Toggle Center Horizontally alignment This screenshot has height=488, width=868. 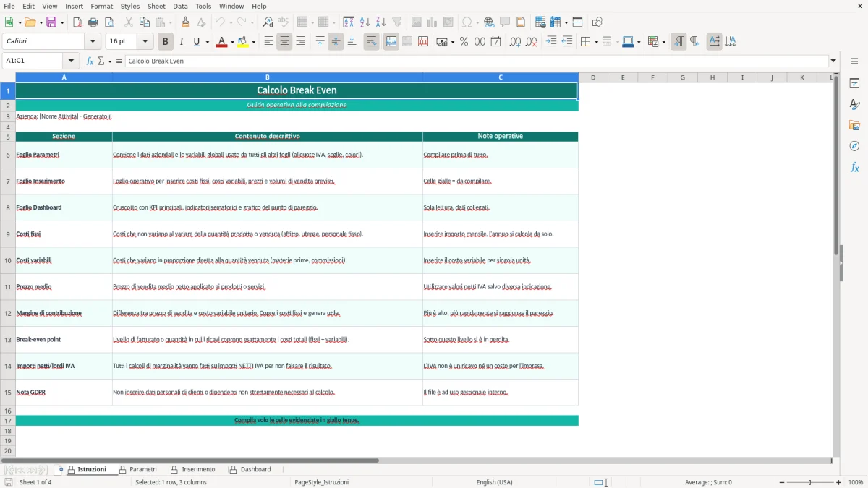pos(284,42)
